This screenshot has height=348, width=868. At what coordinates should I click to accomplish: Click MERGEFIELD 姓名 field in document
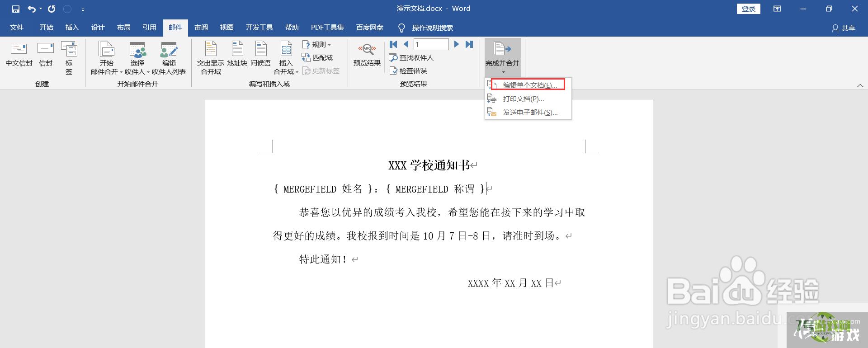[323, 189]
